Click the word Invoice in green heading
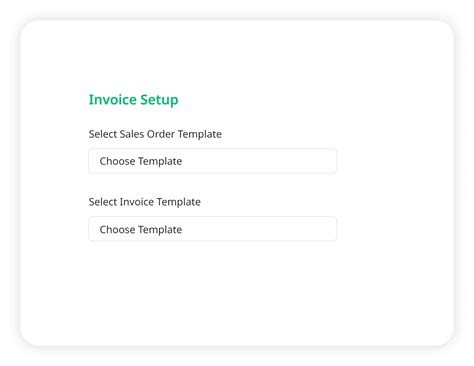The height and width of the screenshot is (366, 474). click(112, 99)
